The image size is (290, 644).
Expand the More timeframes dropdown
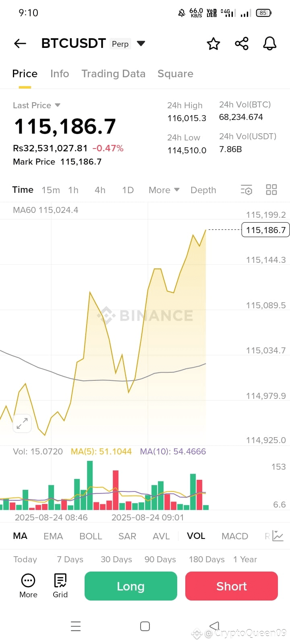(164, 190)
